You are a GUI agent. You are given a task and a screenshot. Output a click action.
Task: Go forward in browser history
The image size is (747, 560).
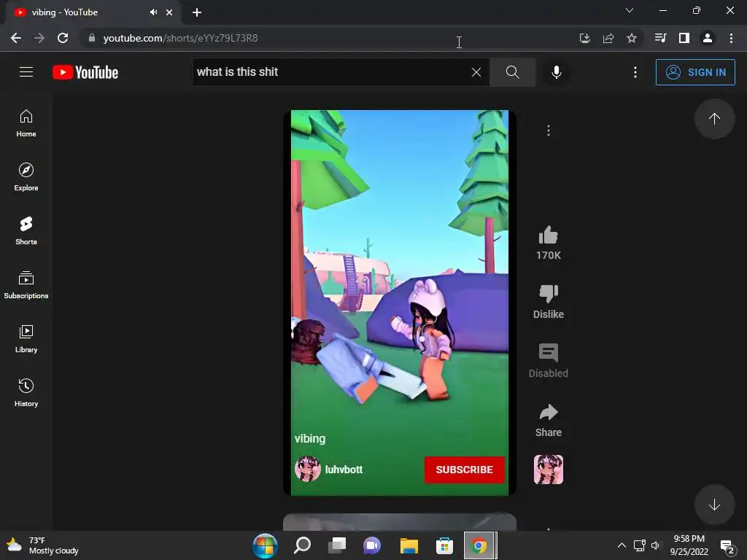point(39,38)
